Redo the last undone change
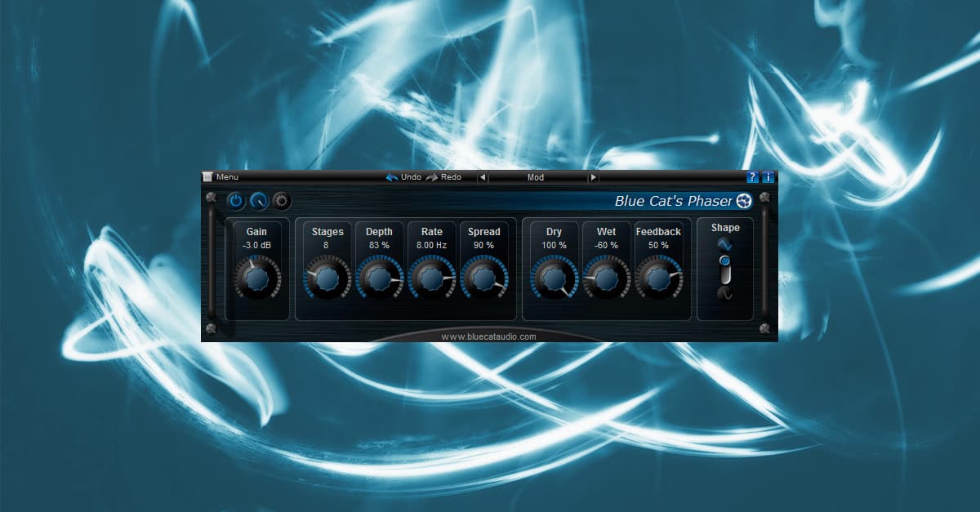The width and height of the screenshot is (980, 512). 443,177
